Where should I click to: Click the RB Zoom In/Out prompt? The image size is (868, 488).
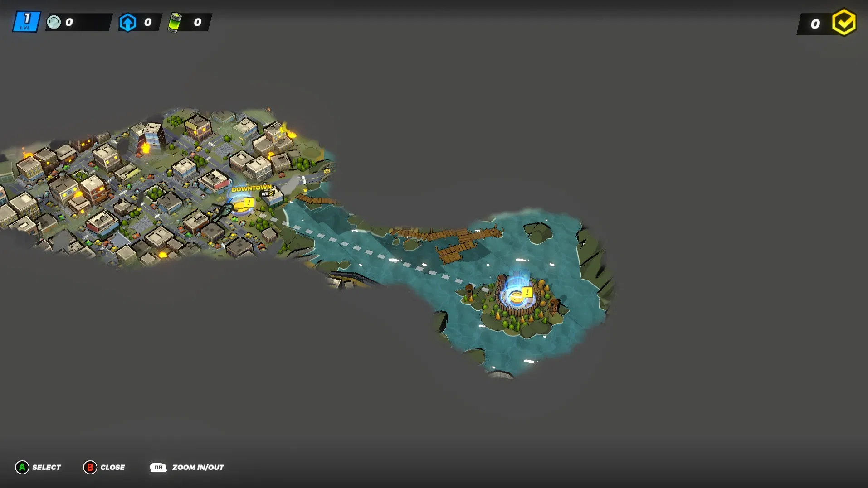pyautogui.click(x=158, y=467)
